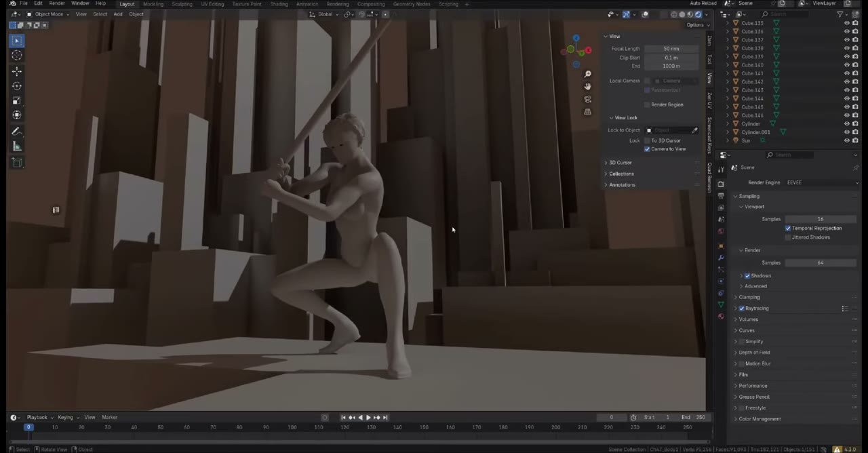Select the Scale tool
The width and height of the screenshot is (868, 453).
(17, 100)
